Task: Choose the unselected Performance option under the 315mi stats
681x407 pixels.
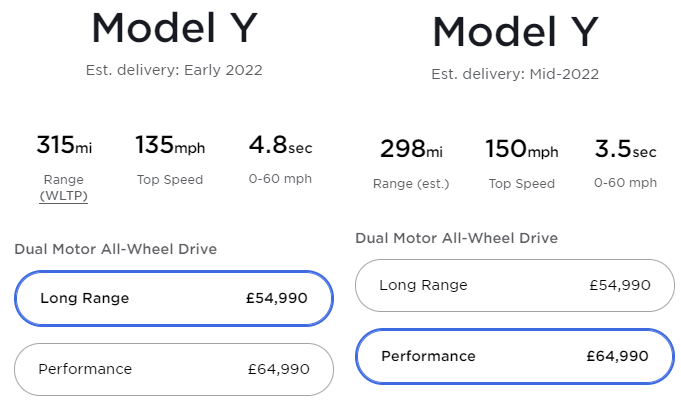Action: click(173, 369)
